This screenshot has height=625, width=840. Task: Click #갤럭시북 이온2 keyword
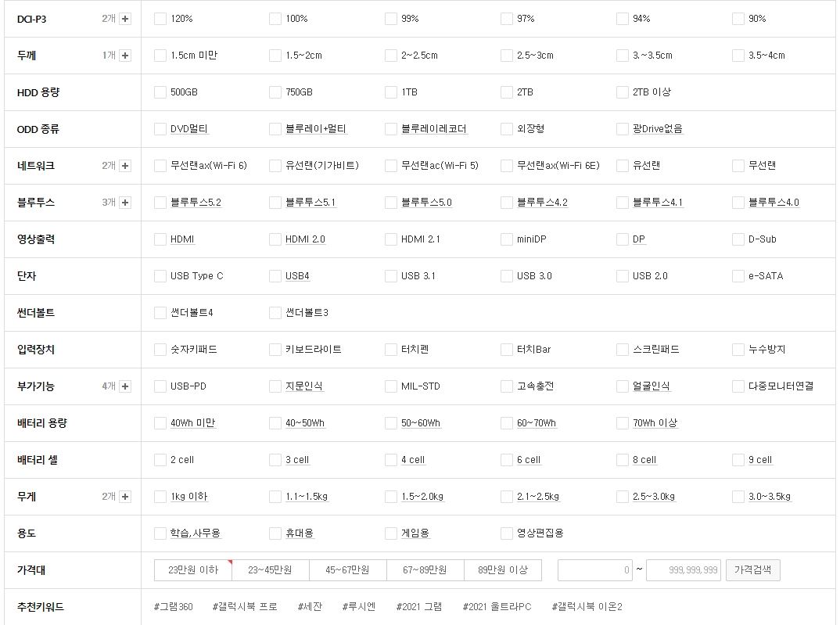[587, 607]
